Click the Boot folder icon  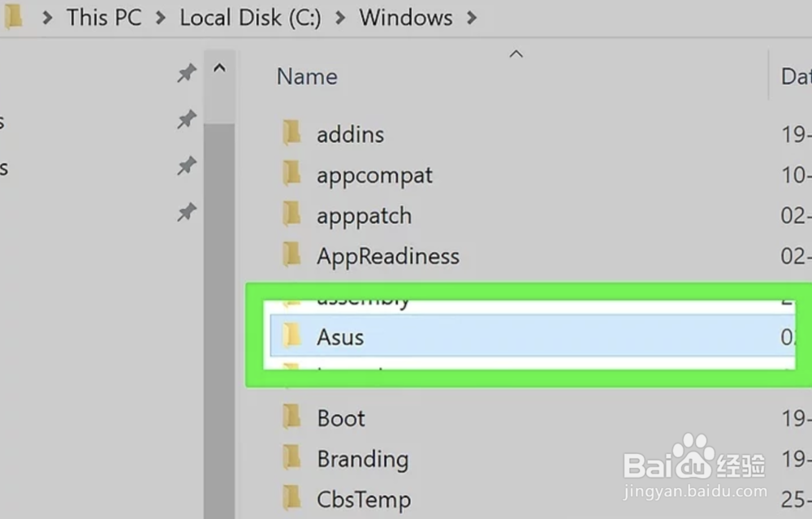click(292, 417)
